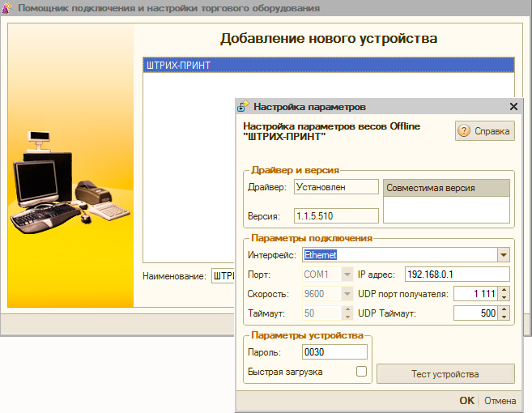
Task: Click Совместимая версия column header
Action: 446,188
